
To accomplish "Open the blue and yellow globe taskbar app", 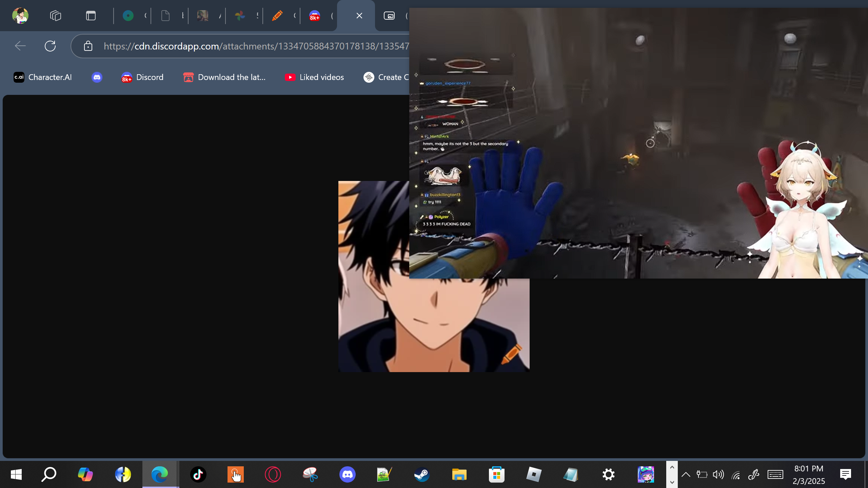I will (123, 474).
